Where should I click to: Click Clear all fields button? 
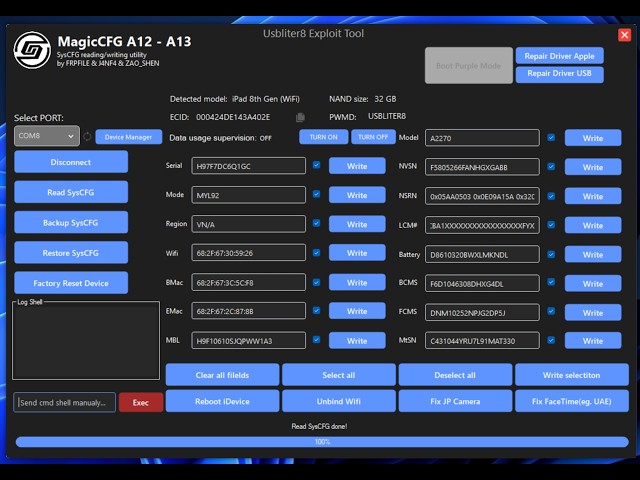tap(222, 375)
